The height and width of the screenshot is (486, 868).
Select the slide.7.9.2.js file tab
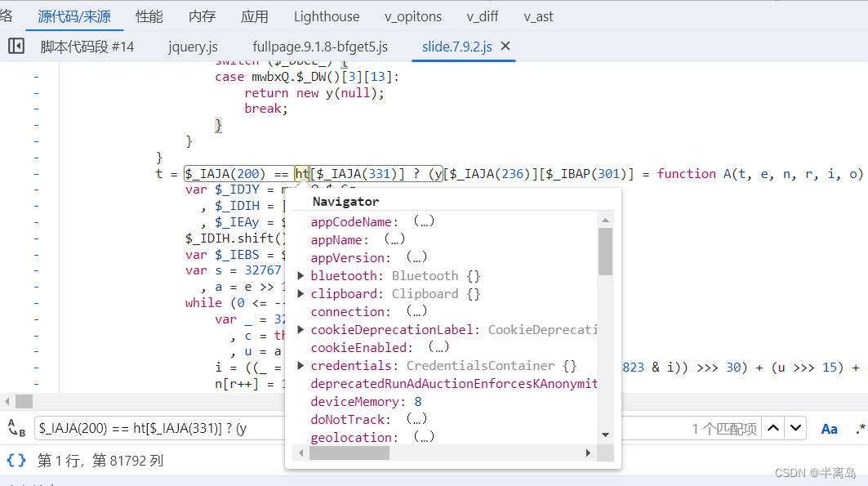tap(456, 47)
